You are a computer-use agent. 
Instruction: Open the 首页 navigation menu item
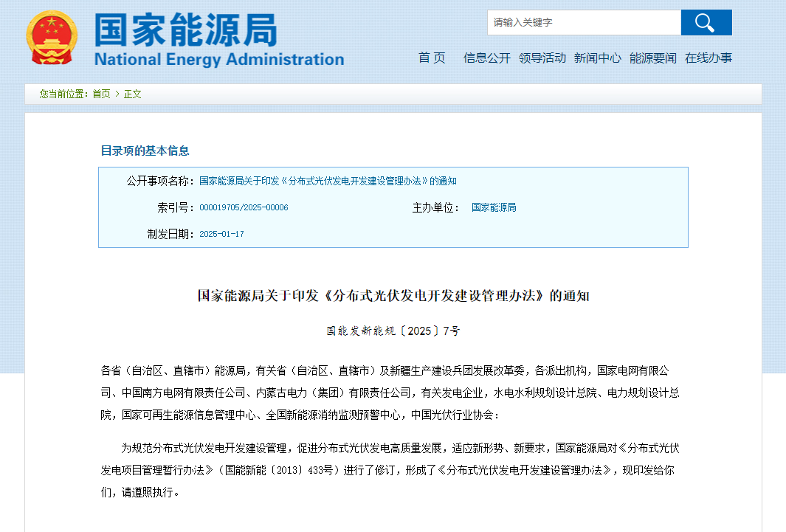pos(432,58)
